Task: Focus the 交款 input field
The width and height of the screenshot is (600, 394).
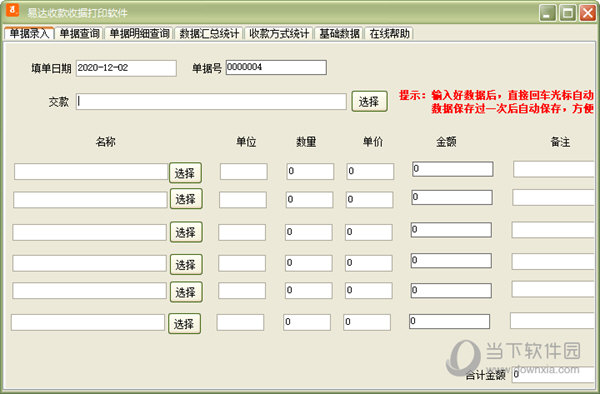Action: (211, 101)
